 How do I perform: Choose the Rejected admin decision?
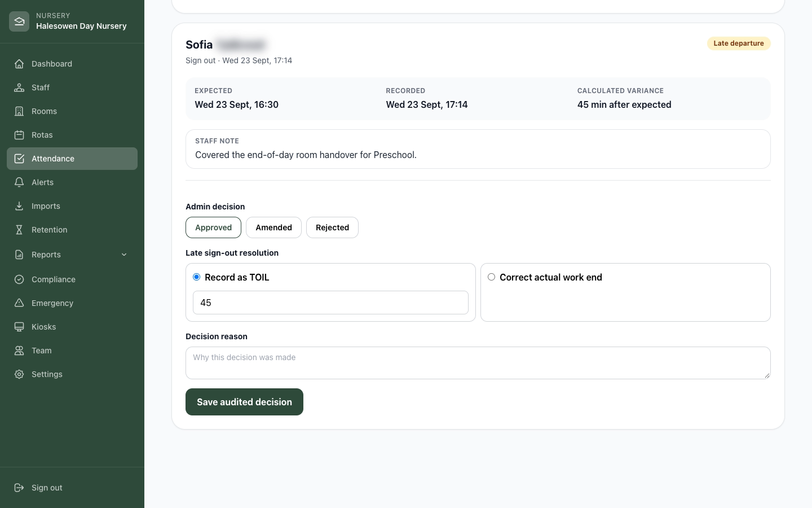pos(332,227)
